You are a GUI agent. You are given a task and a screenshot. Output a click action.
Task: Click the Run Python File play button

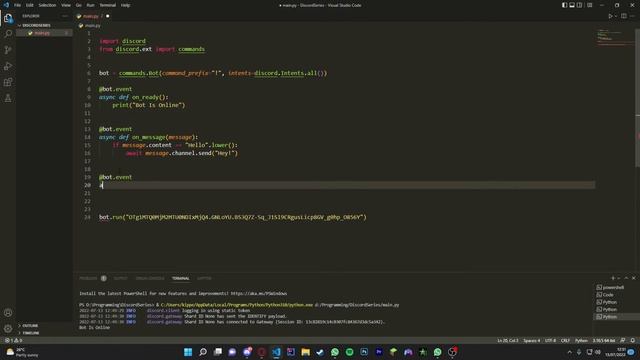coord(610,16)
